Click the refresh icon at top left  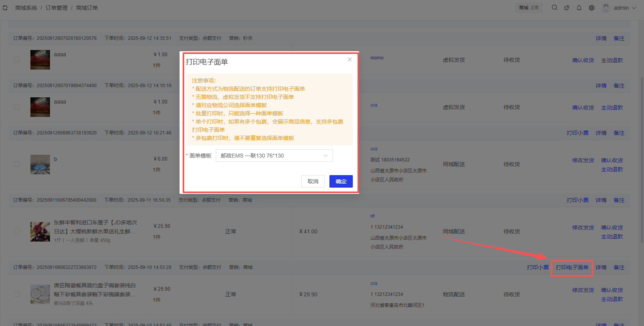[5, 8]
